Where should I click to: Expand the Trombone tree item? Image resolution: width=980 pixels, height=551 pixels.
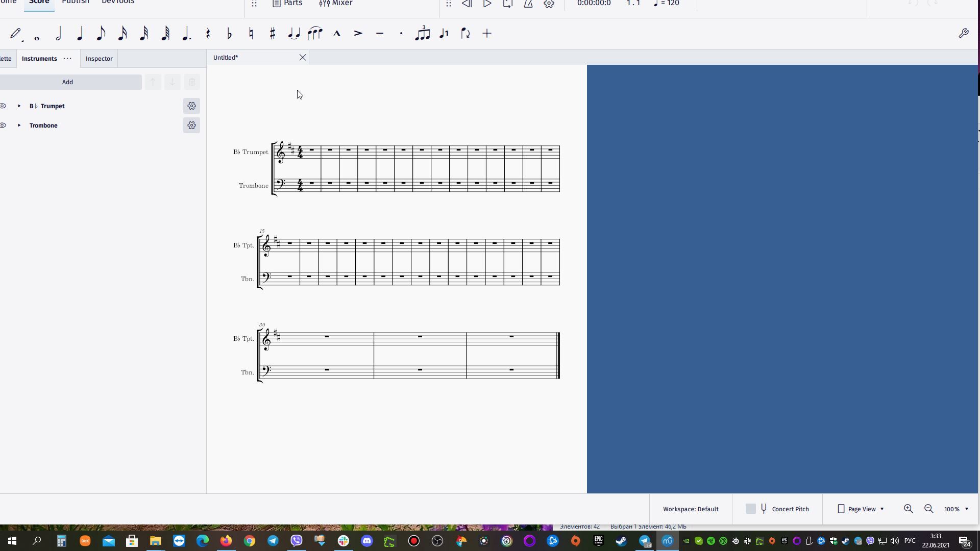[x=19, y=126]
